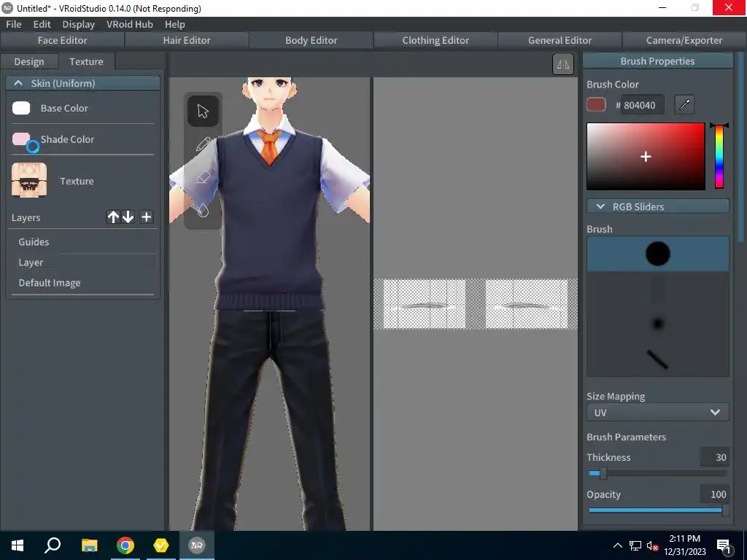Click the Opacity value field
The image size is (747, 560).
point(714,494)
